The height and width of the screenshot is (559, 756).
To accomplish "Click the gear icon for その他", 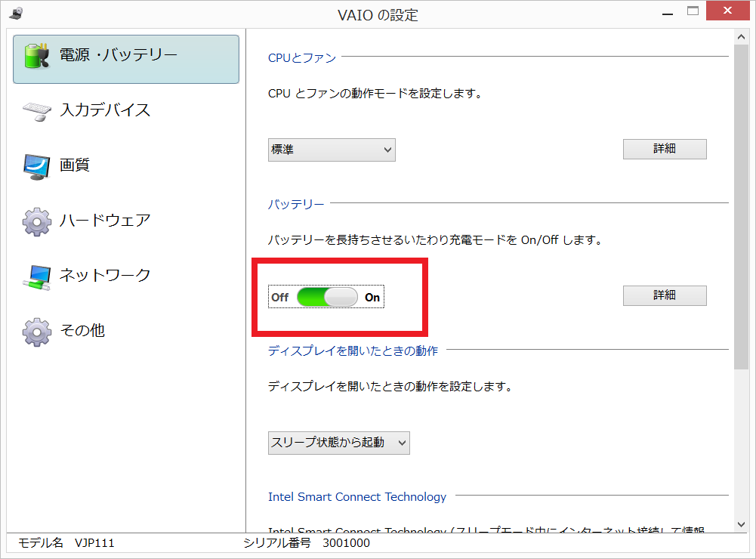I will point(37,332).
